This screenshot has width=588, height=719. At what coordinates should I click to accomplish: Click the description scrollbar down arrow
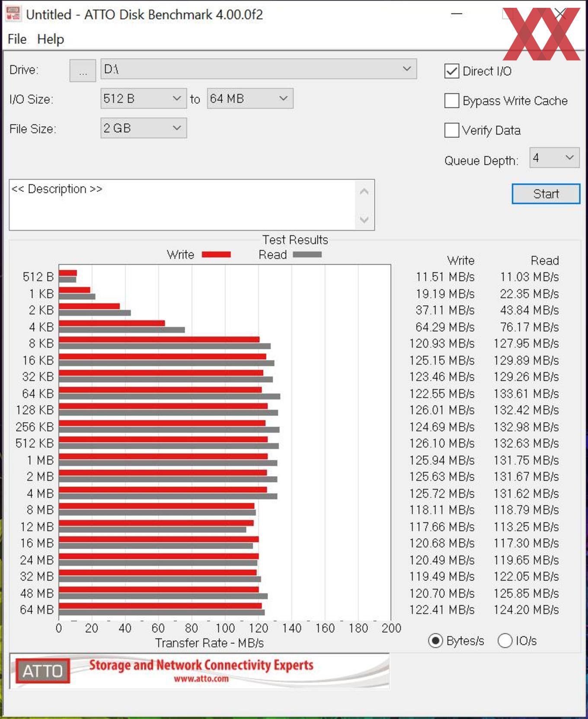364,220
